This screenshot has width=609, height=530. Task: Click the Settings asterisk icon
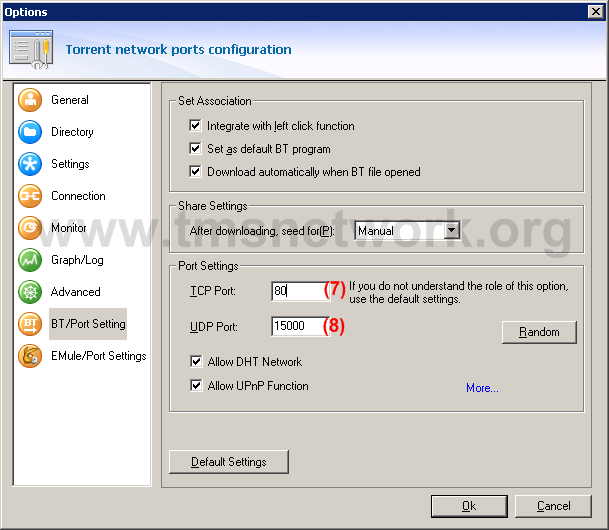[30, 164]
